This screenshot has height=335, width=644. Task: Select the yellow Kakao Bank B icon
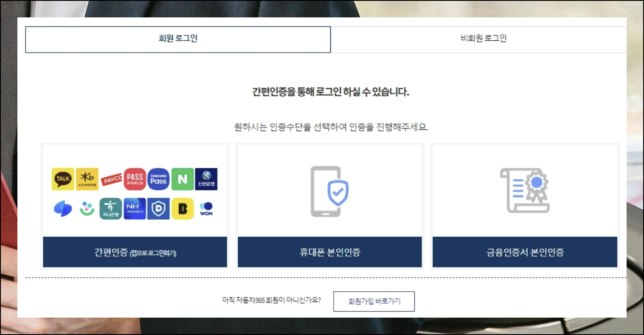click(183, 209)
